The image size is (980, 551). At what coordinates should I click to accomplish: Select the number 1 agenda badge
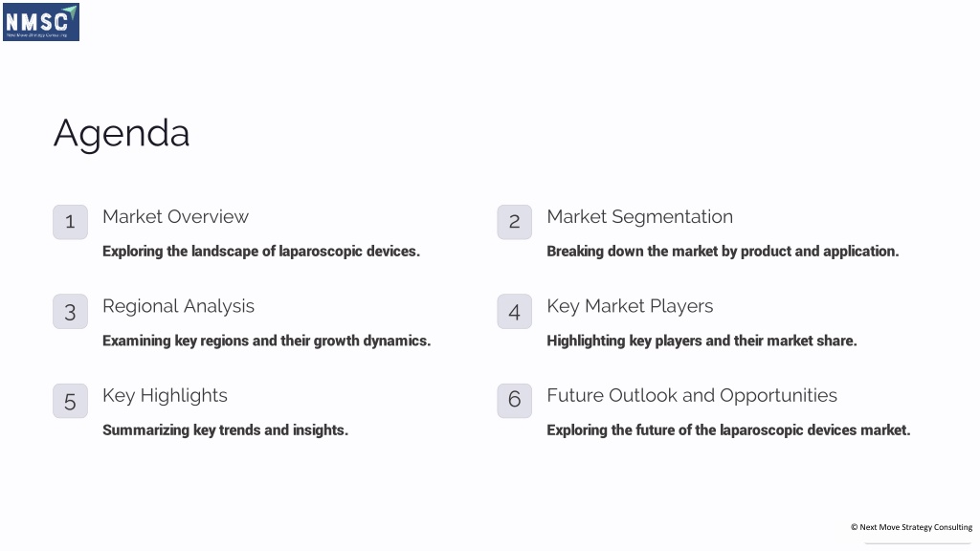coord(70,222)
